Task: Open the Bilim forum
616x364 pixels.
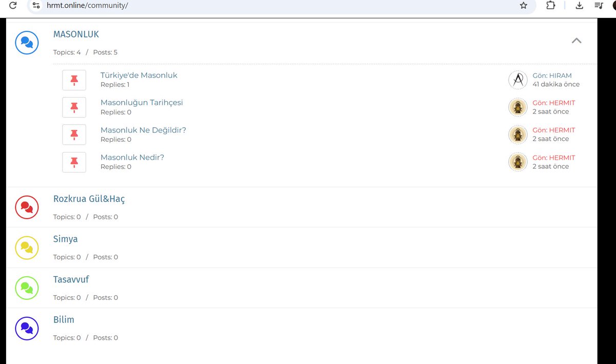Action: click(64, 319)
